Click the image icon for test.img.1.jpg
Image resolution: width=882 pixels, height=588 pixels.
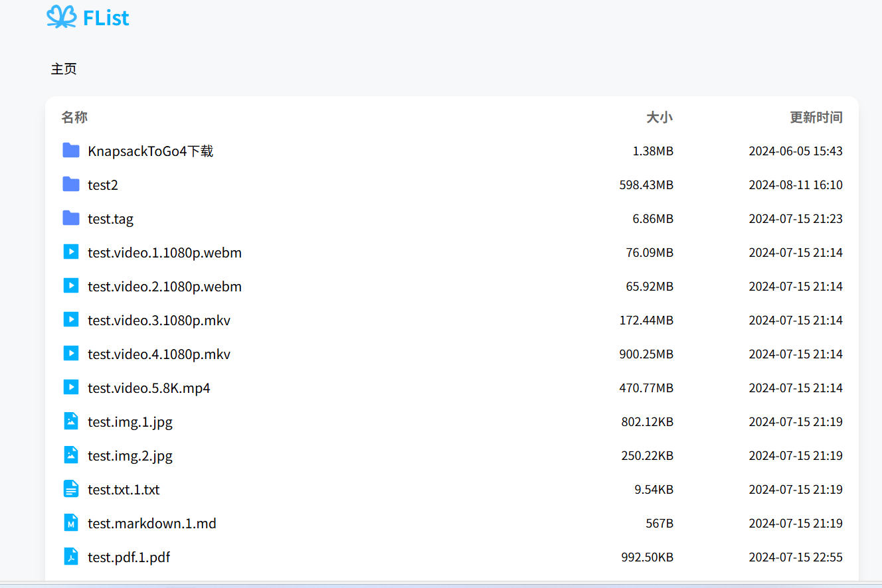click(x=71, y=421)
